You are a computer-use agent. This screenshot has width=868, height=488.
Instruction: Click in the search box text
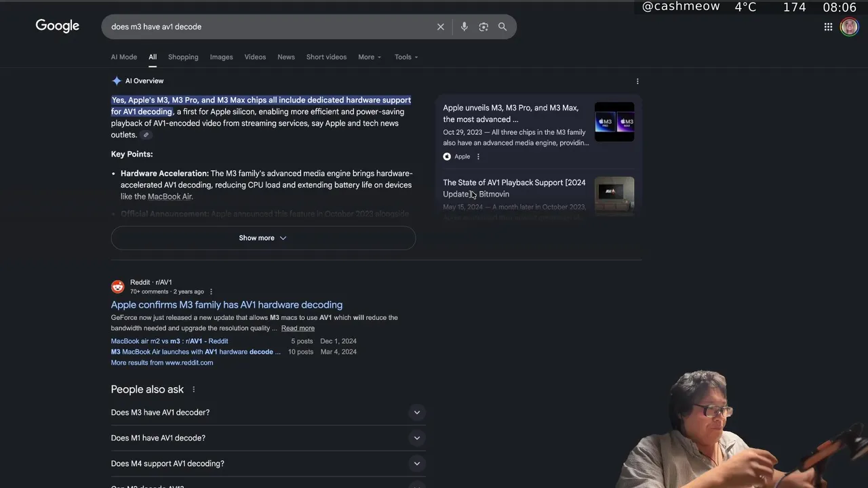click(x=156, y=27)
